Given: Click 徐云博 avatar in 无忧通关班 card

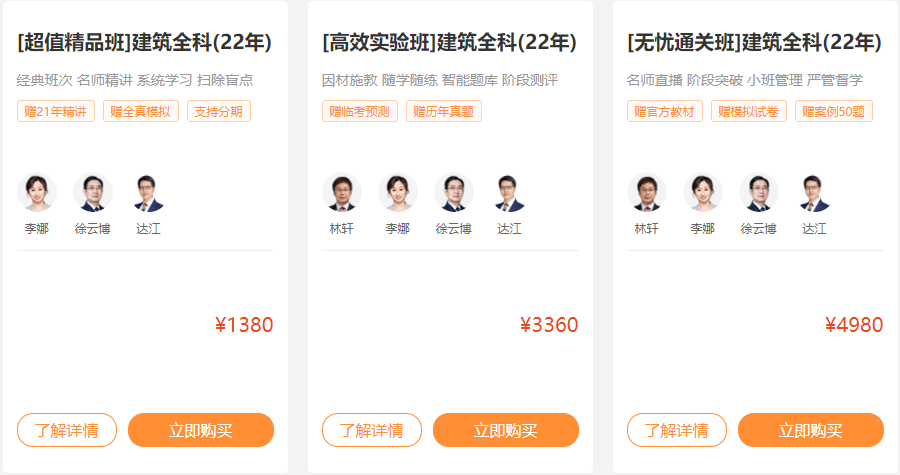Looking at the screenshot, I should (759, 192).
